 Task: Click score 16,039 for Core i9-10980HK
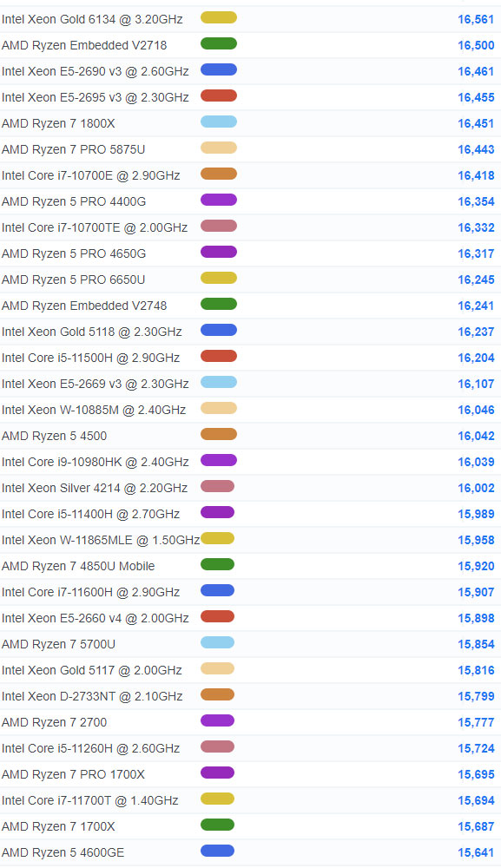click(x=476, y=462)
